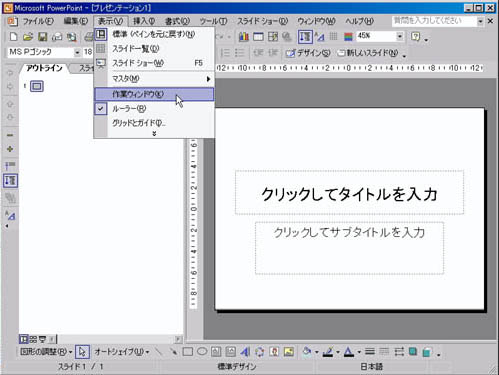This screenshot has width=499, height=375.
Task: Toggle Show Formatting icon on standard toolbar
Action: point(319,37)
